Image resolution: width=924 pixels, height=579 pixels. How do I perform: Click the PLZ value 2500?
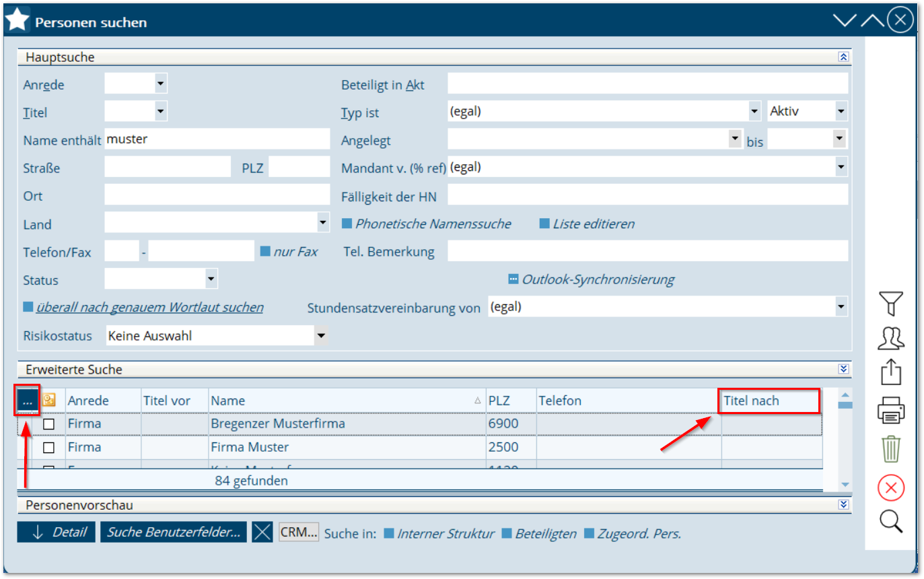coord(502,447)
